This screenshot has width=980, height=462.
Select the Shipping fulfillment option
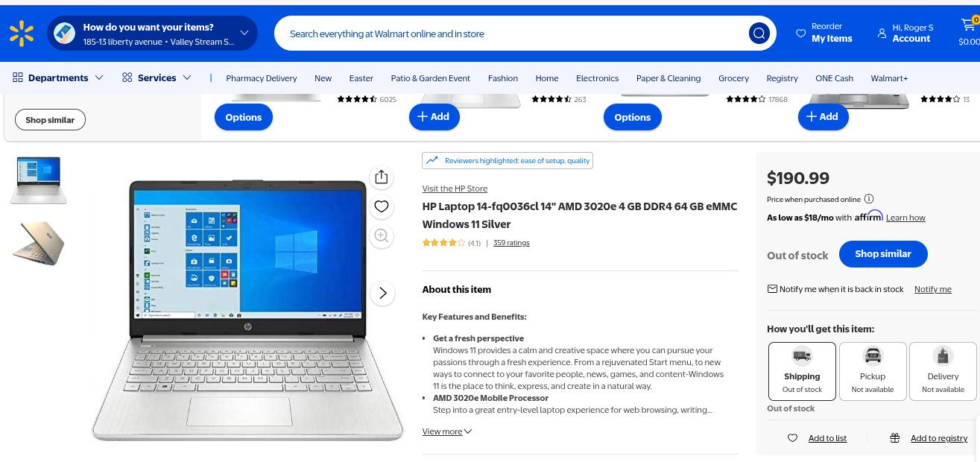[x=802, y=372]
